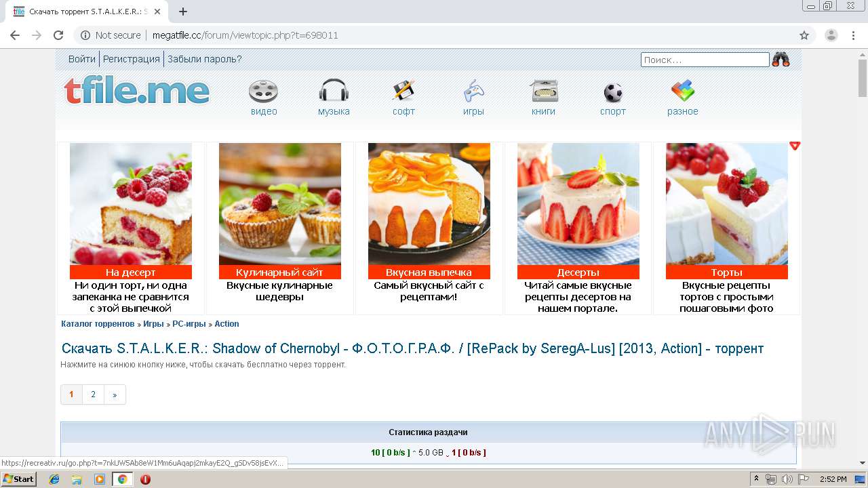Open the media player taskbar icon
Viewport: 868px width, 488px height.
[100, 479]
